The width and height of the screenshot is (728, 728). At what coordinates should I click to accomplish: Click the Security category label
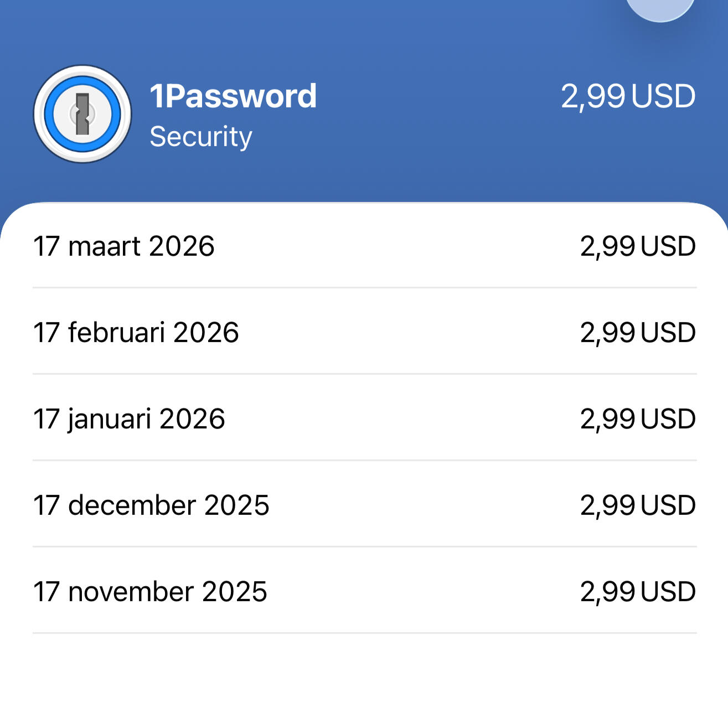tap(200, 136)
